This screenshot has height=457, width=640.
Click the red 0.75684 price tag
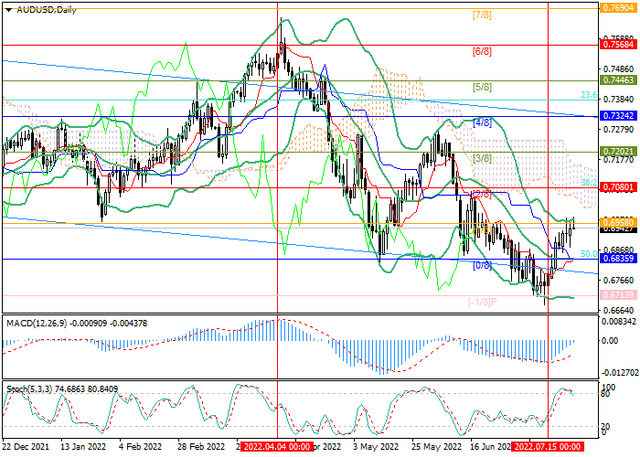click(619, 45)
